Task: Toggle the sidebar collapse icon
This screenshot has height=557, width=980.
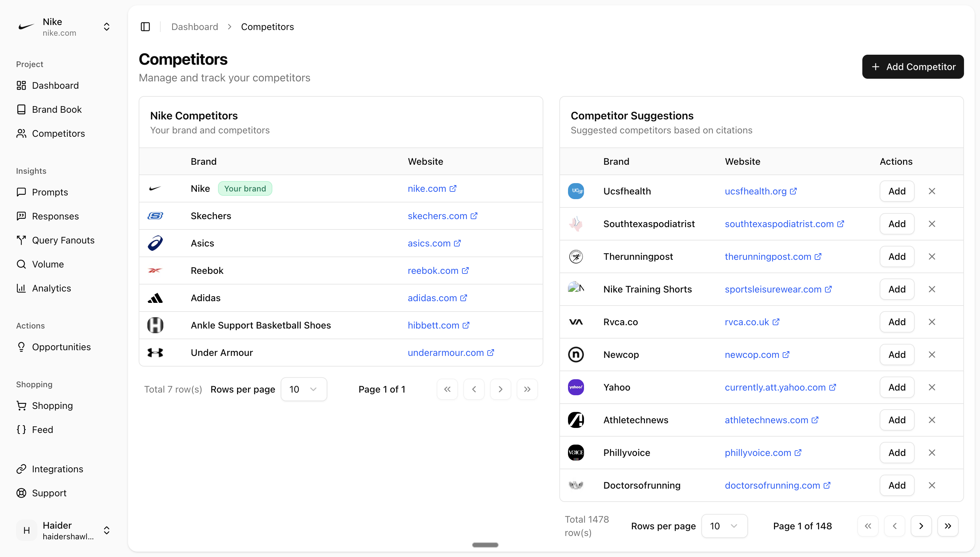Action: (x=145, y=27)
